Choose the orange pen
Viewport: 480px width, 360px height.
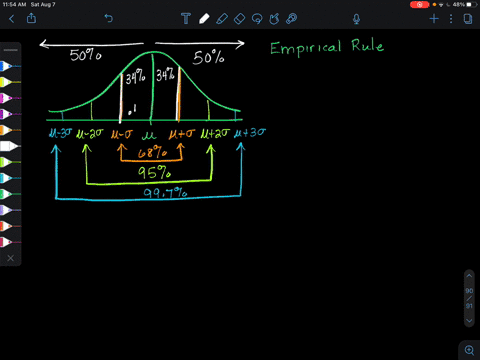pos(10,130)
